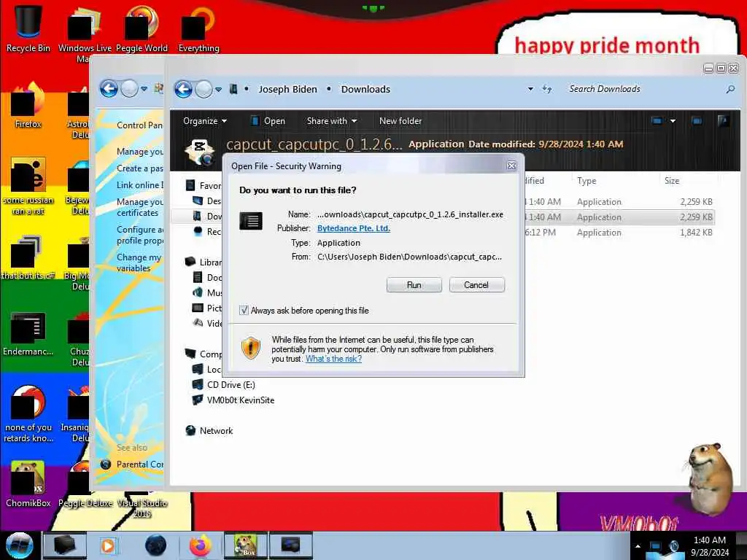The image size is (747, 560).
Task: Open the Organize menu in Downloads window
Action: pos(205,121)
